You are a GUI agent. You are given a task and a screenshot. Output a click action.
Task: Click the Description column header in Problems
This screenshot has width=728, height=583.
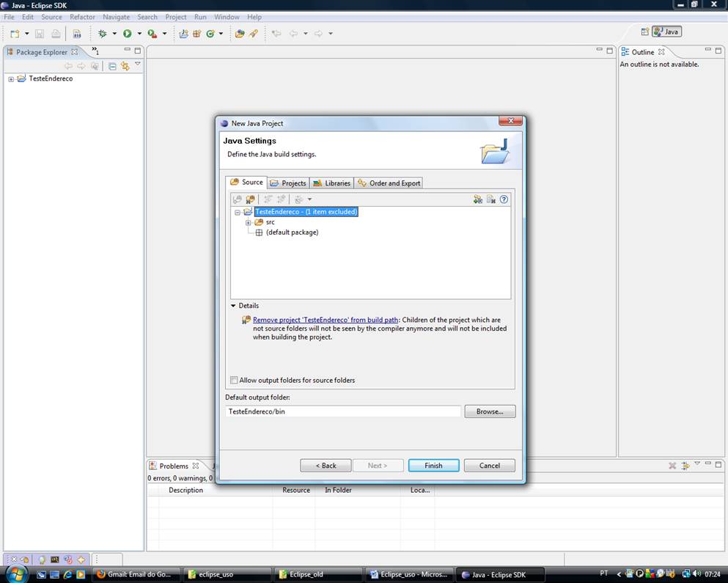pos(185,490)
